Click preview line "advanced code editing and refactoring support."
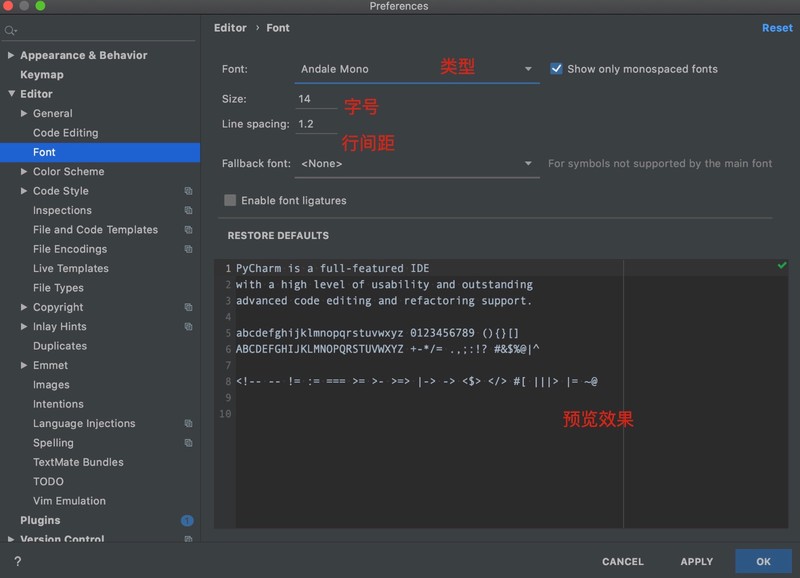 (x=384, y=301)
